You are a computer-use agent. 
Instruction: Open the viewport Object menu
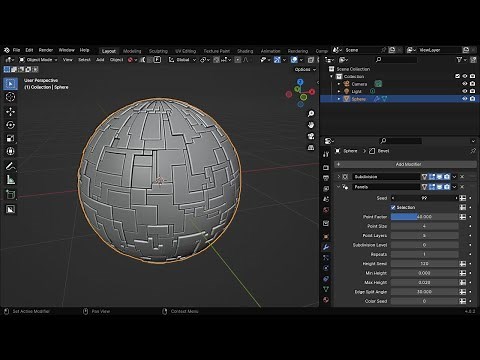click(117, 60)
